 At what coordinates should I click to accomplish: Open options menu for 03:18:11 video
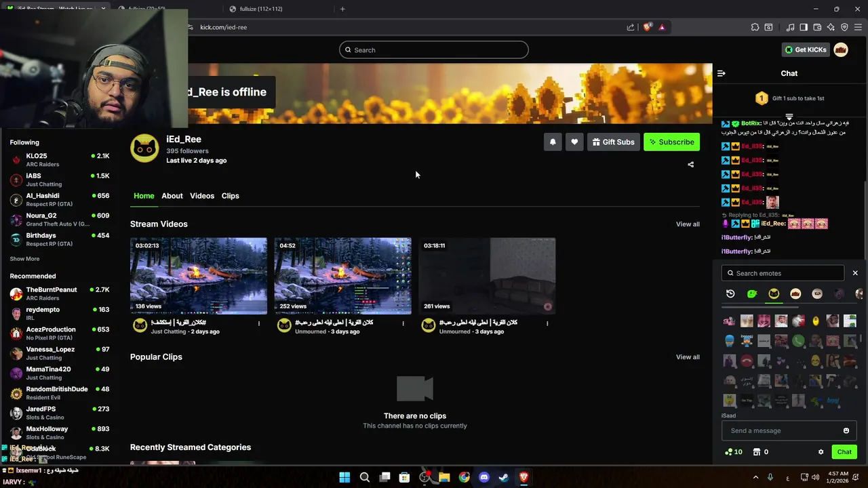547,323
